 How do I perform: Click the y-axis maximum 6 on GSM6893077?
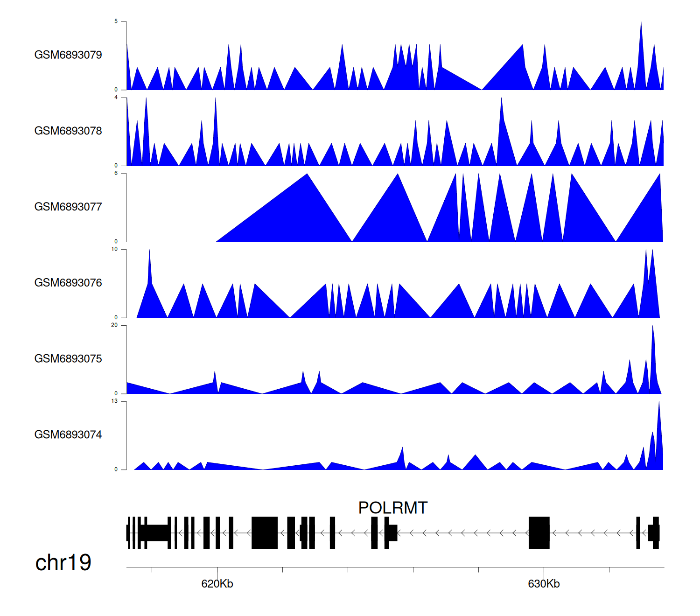pyautogui.click(x=116, y=173)
